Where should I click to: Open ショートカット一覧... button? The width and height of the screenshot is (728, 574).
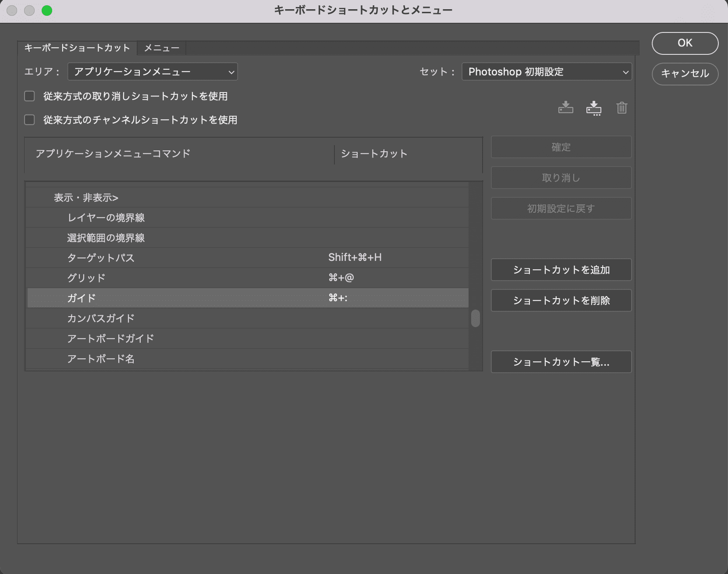(x=561, y=362)
